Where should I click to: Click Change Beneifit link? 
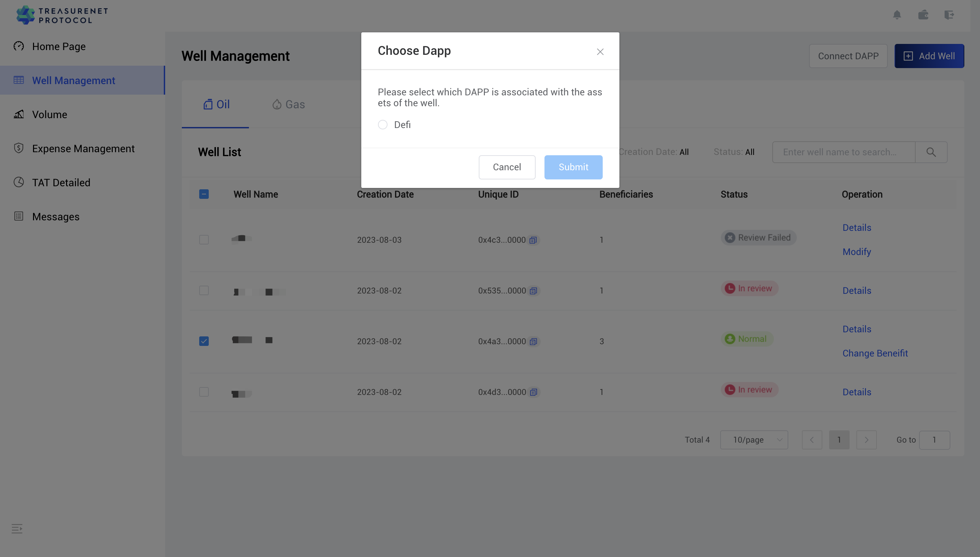point(875,353)
